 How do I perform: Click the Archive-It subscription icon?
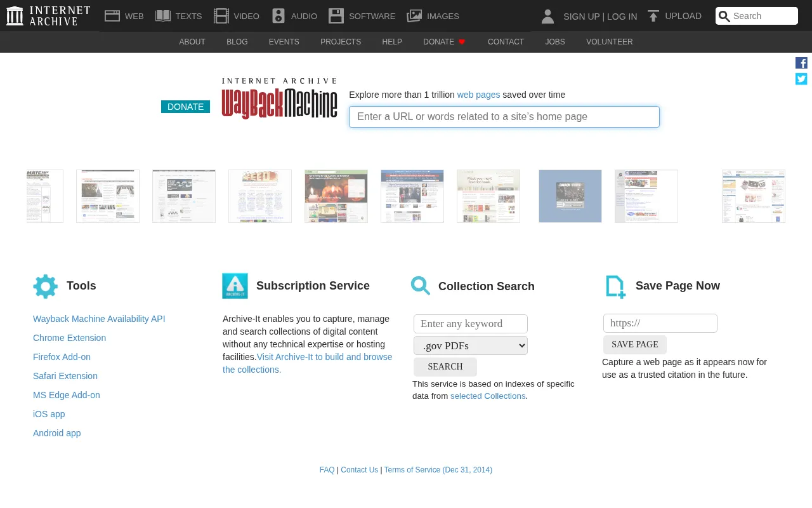pyautogui.click(x=235, y=286)
